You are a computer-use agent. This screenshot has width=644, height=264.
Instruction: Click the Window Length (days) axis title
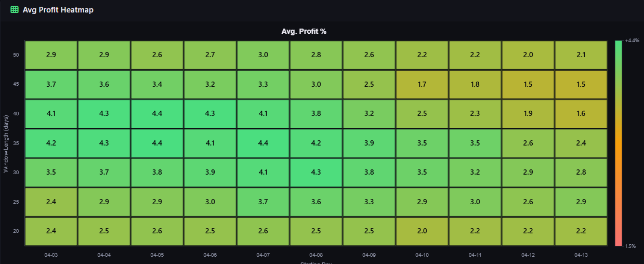coord(6,143)
